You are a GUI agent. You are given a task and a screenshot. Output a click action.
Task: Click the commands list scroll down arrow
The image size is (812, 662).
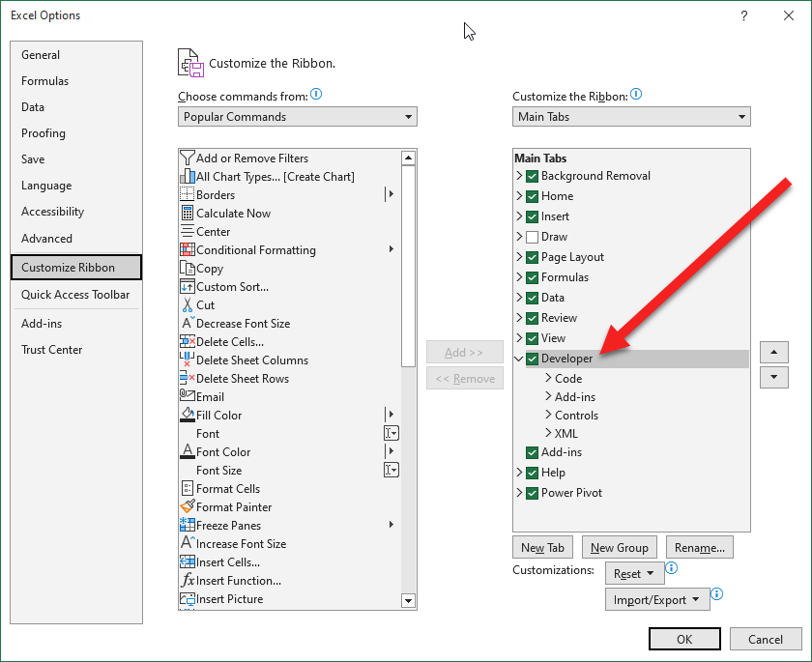click(x=408, y=600)
